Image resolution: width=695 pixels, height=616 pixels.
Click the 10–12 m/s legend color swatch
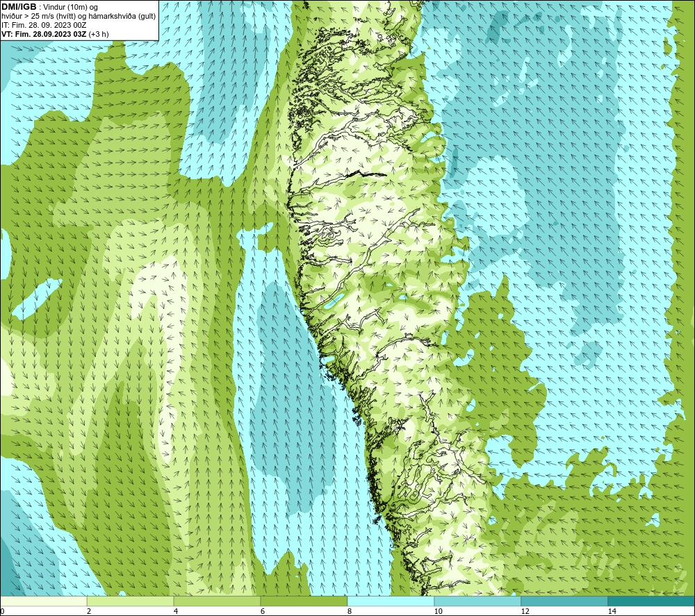point(478,601)
